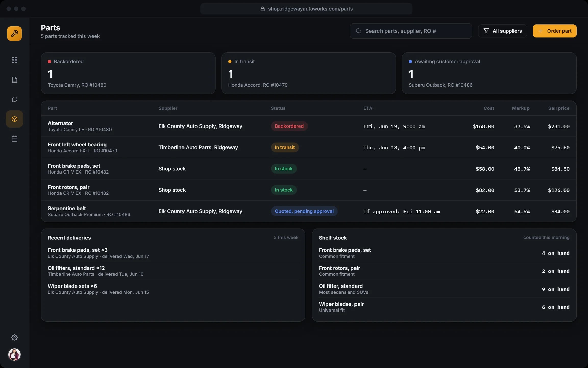
Task: Select Oil filter, standard shelf stock item
Action: click(444, 289)
